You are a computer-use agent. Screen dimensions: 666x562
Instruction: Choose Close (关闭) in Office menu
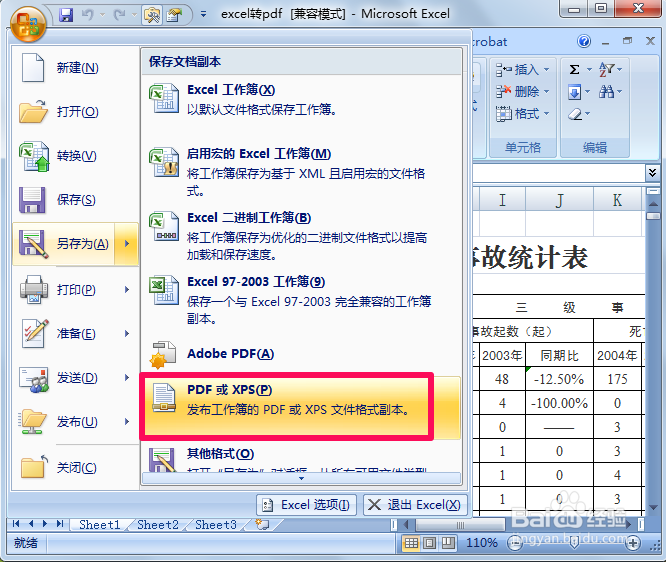75,467
